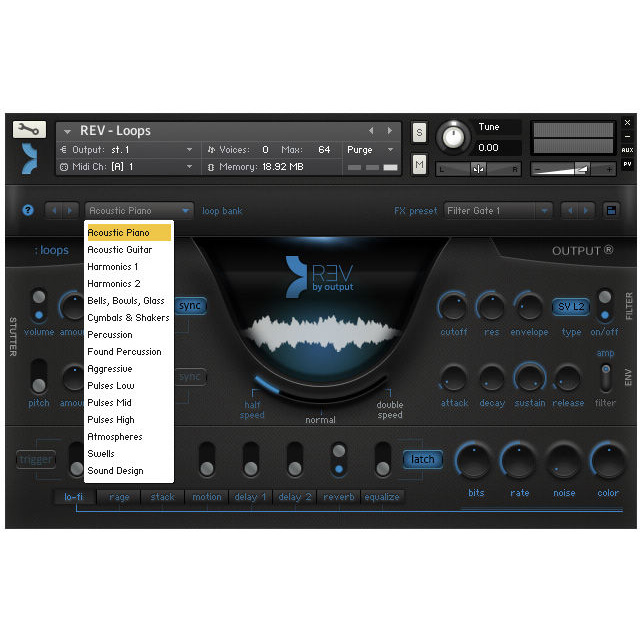Click the lo-fi bits knob

coord(474,461)
